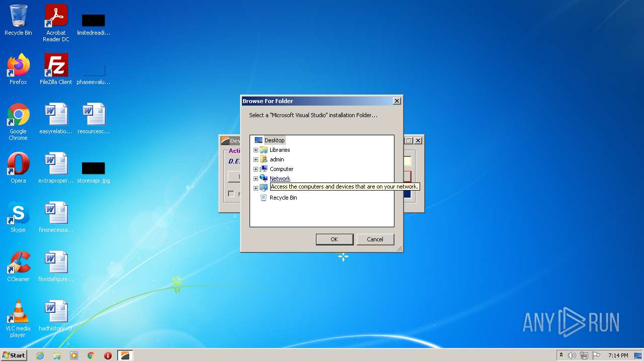The width and height of the screenshot is (644, 362).
Task: Open the Action Center flag icon
Action: (596, 355)
